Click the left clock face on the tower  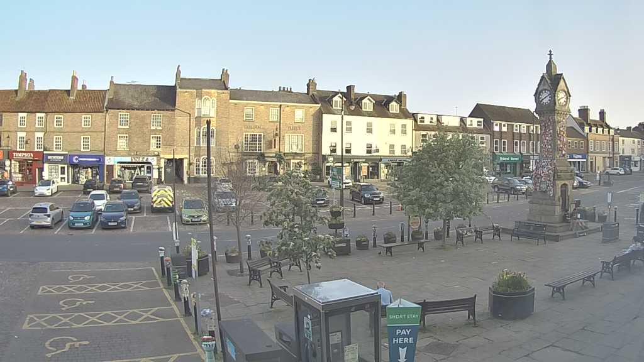click(x=545, y=97)
